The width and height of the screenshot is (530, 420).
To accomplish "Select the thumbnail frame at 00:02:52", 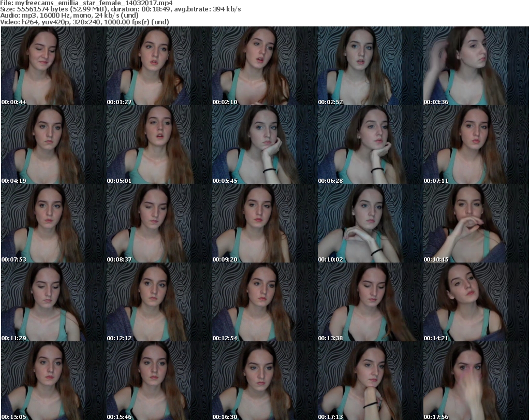I will [371, 66].
